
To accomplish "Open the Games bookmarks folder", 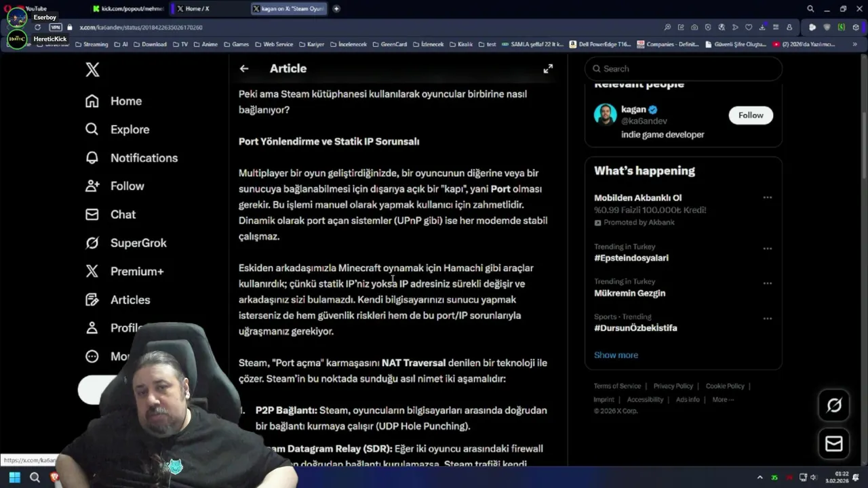I will tap(236, 44).
